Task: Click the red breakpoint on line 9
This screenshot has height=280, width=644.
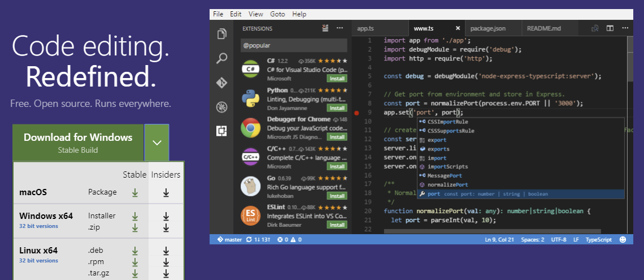Action: pos(356,113)
